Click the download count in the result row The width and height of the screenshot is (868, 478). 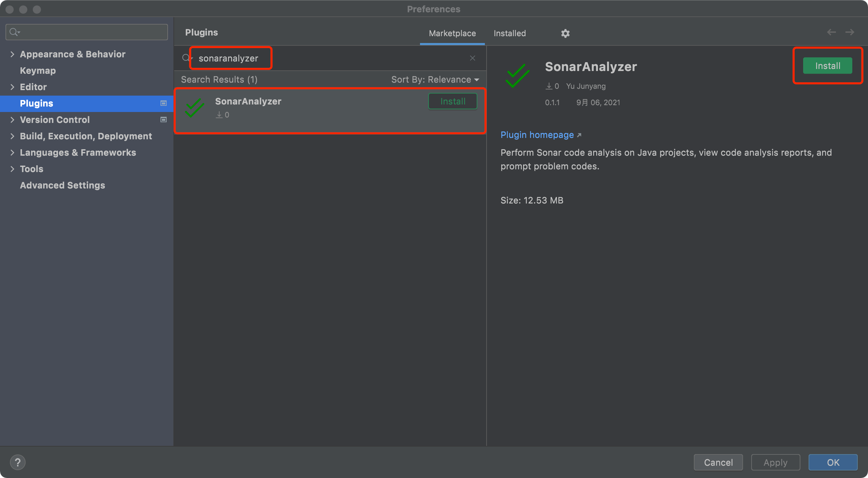222,115
